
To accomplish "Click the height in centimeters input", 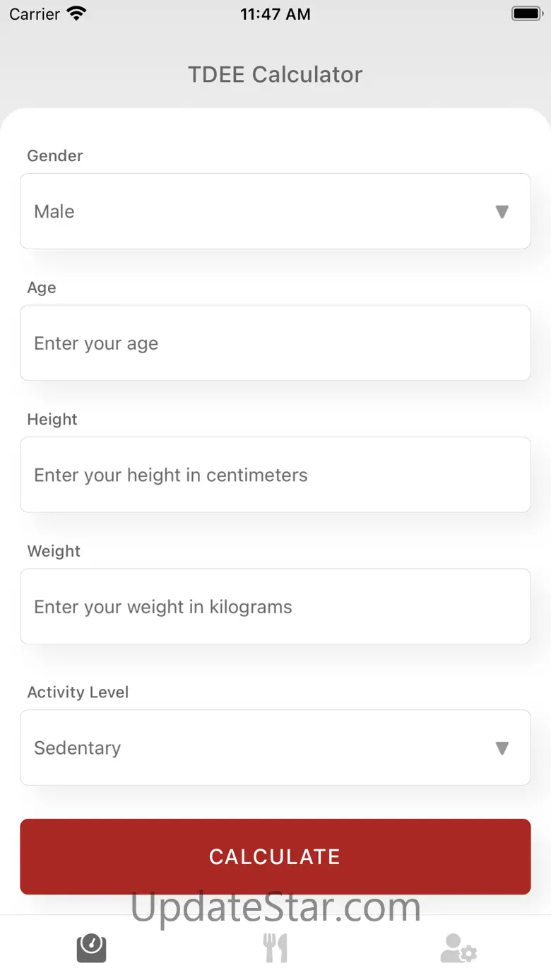I will tap(275, 475).
